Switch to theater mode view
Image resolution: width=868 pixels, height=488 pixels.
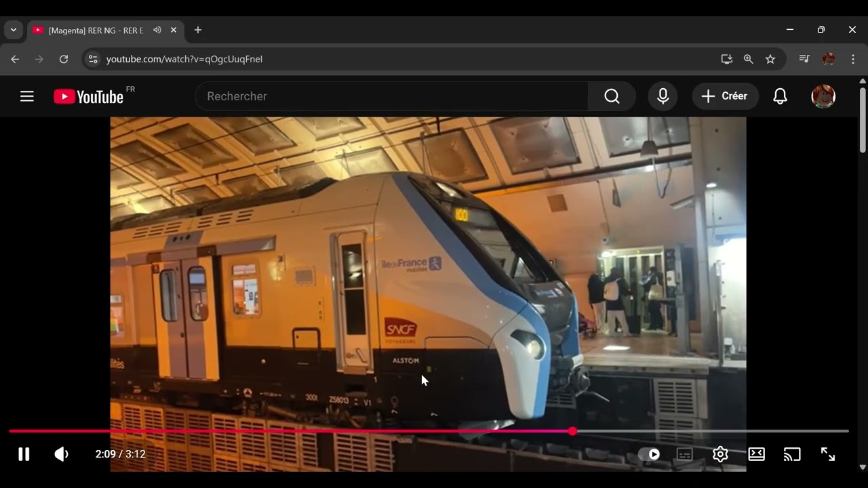coord(757,454)
